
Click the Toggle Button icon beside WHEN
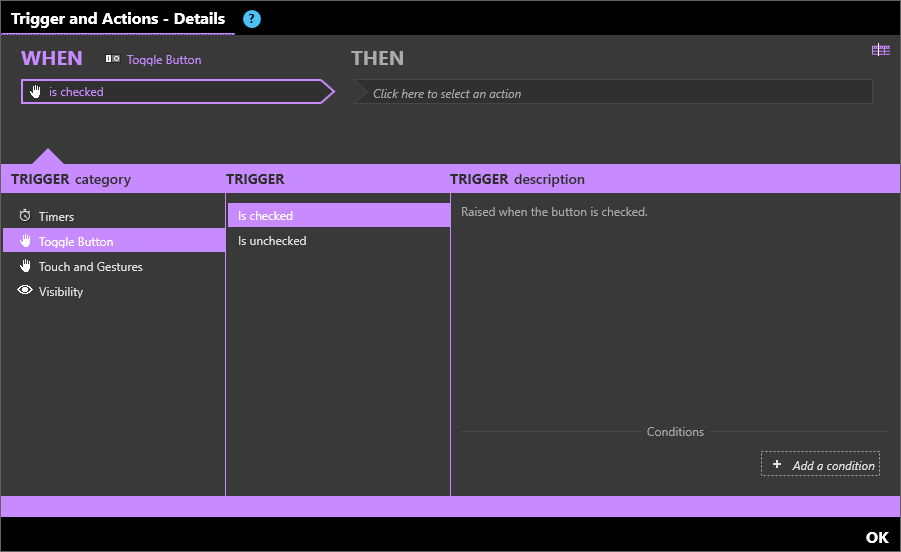(113, 59)
